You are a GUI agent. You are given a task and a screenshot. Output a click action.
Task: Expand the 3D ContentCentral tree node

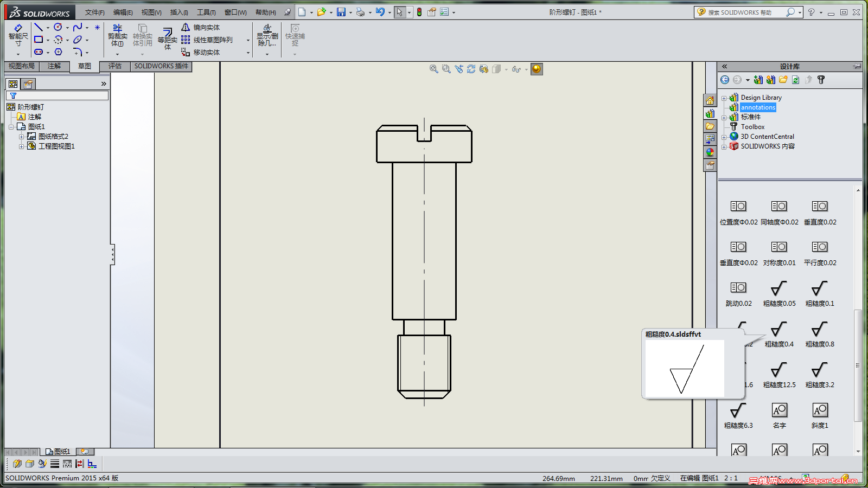[x=724, y=137]
